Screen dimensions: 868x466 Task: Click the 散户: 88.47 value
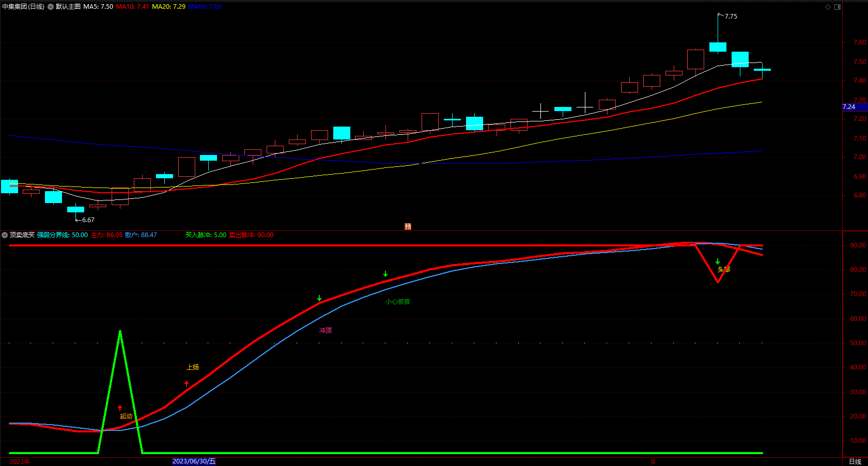pos(141,235)
